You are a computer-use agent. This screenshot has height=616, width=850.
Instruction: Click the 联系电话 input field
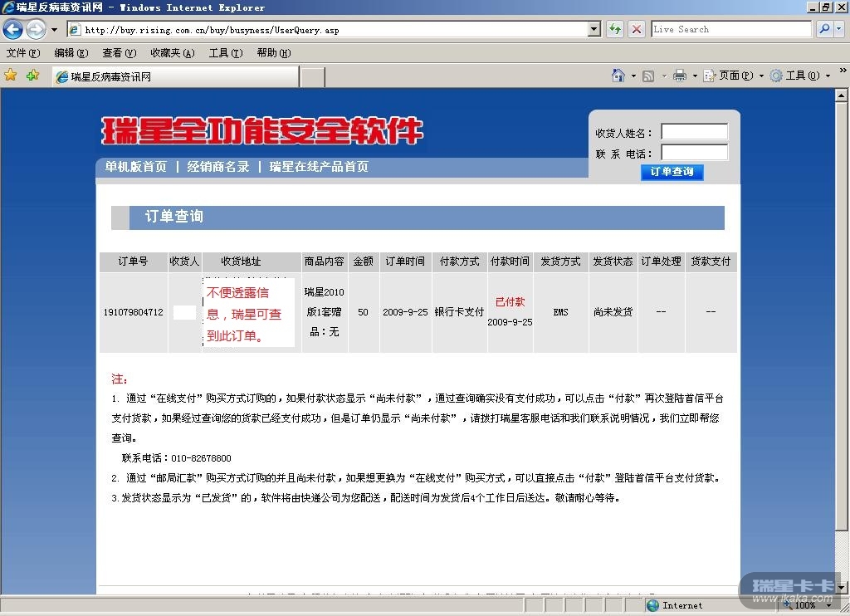point(695,153)
